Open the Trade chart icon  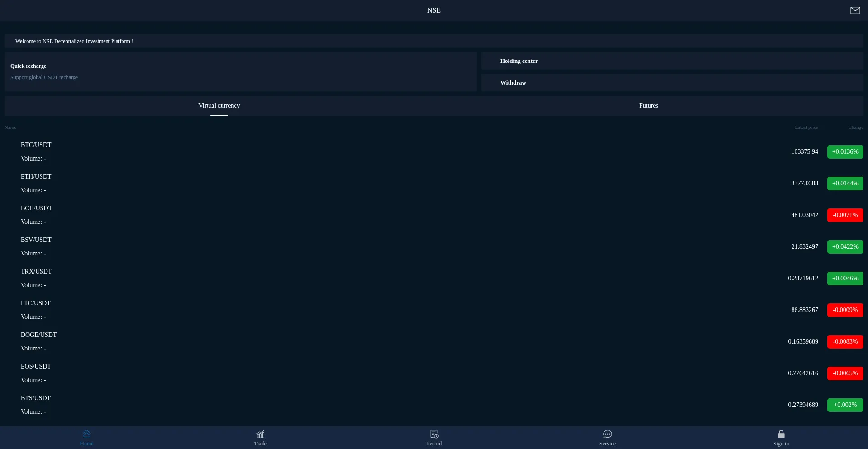click(x=260, y=434)
